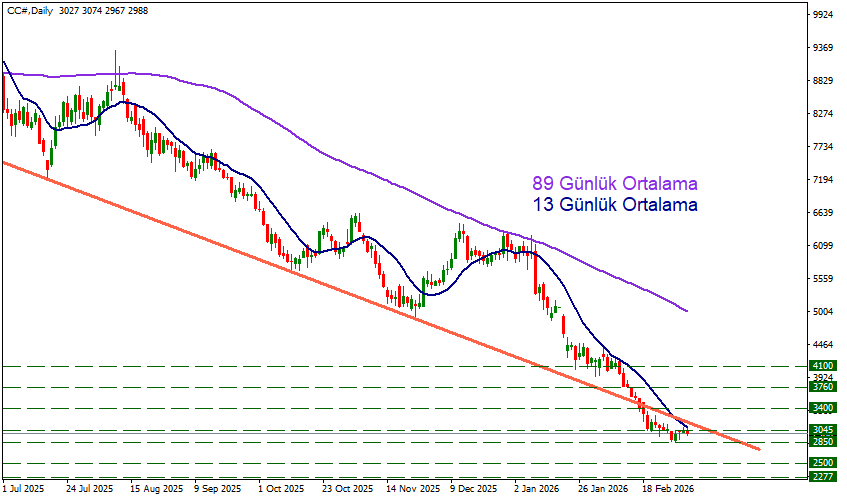Select the 2277 price level tag
The width and height of the screenshot is (847, 500).
(x=823, y=476)
